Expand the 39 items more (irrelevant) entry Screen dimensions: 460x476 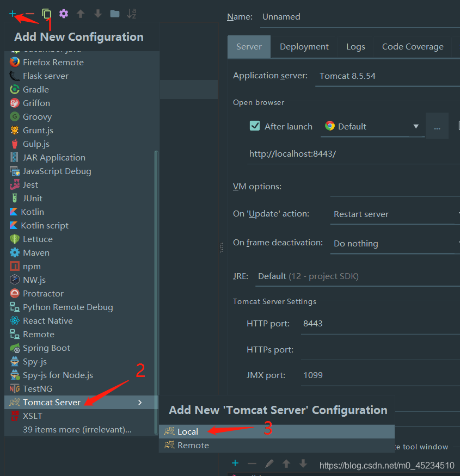80,430
